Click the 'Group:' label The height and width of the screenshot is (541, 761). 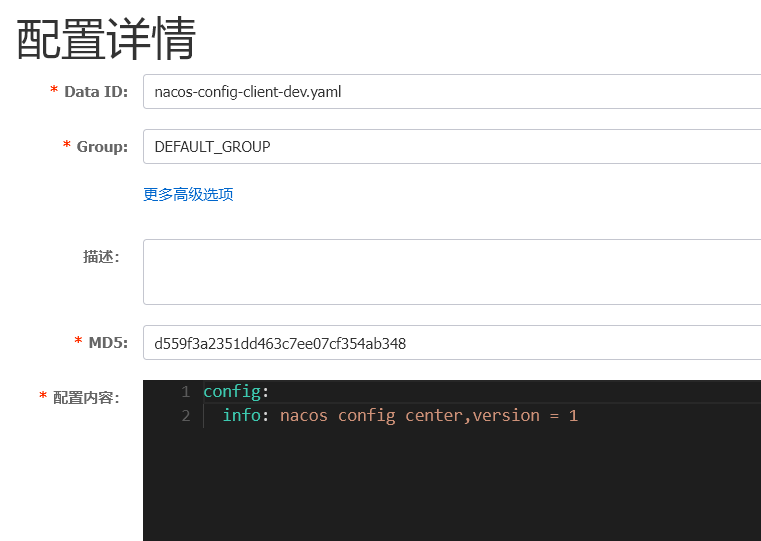(x=102, y=147)
